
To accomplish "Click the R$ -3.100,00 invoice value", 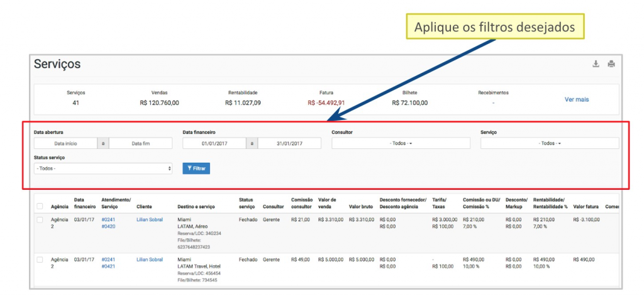I will (x=586, y=219).
